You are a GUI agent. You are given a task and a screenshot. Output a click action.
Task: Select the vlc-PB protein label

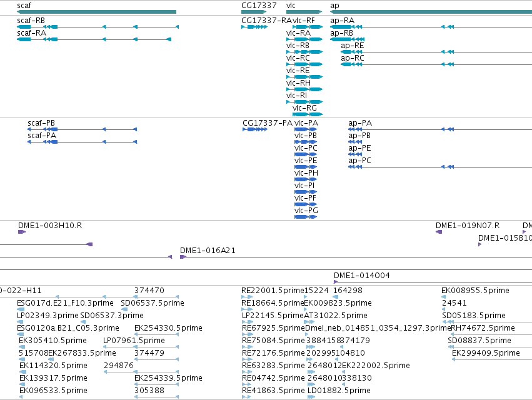[306, 136]
